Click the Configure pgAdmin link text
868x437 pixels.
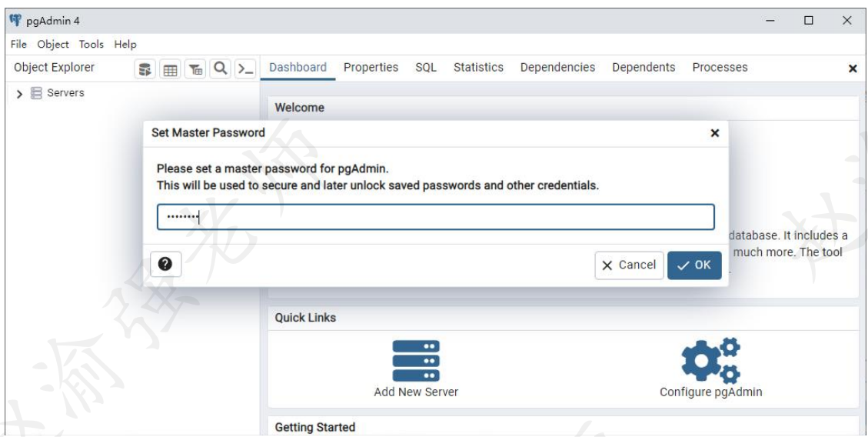(711, 392)
